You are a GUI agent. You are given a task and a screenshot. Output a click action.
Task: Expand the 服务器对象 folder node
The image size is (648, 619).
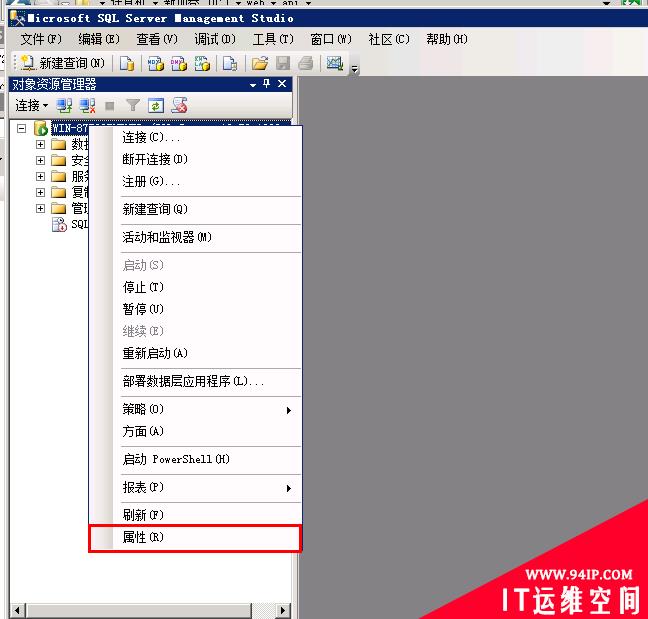[40, 176]
